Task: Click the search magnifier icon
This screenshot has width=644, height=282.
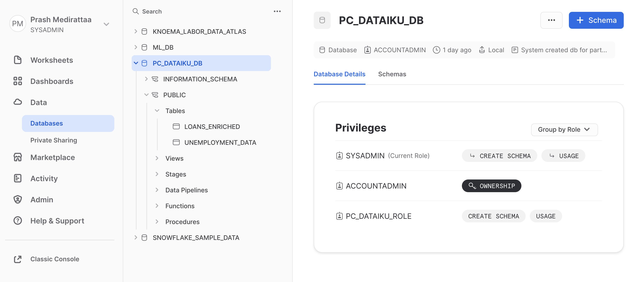Action: (x=135, y=11)
